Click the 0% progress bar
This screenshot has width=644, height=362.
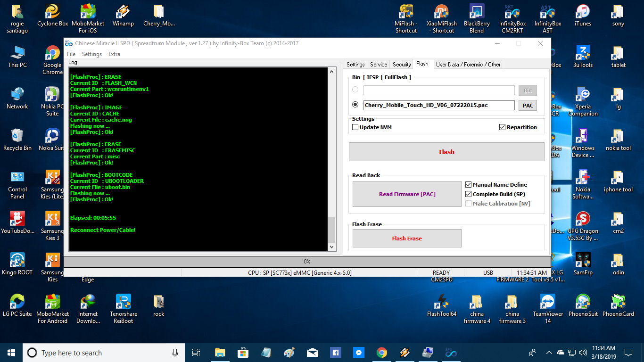[x=307, y=261]
